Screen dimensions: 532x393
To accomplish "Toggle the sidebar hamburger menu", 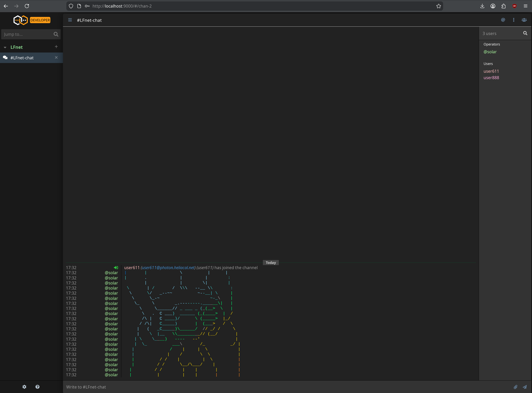I will coord(70,20).
